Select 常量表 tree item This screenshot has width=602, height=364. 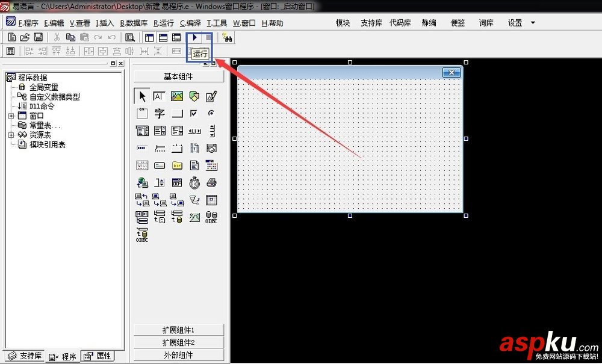coord(45,125)
